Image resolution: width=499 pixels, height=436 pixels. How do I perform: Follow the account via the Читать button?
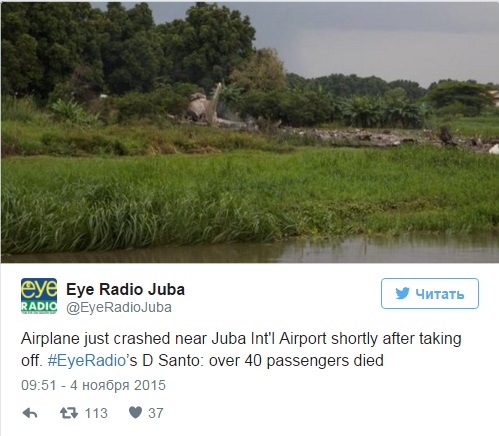[x=430, y=294]
